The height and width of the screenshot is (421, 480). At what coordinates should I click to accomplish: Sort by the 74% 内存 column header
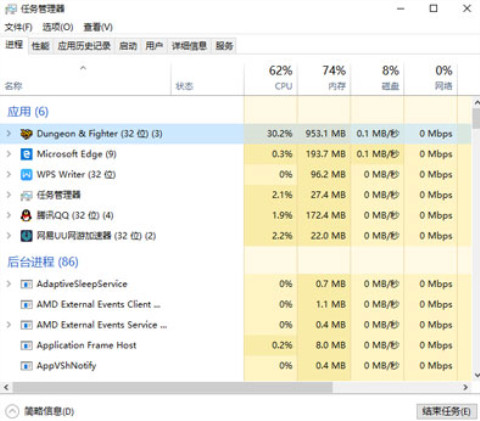point(324,79)
